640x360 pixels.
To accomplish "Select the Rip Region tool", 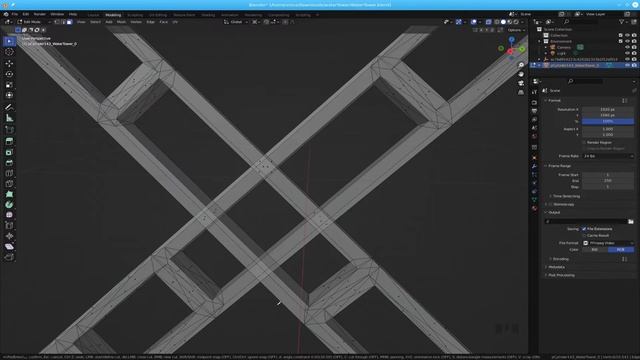I will tap(9, 257).
